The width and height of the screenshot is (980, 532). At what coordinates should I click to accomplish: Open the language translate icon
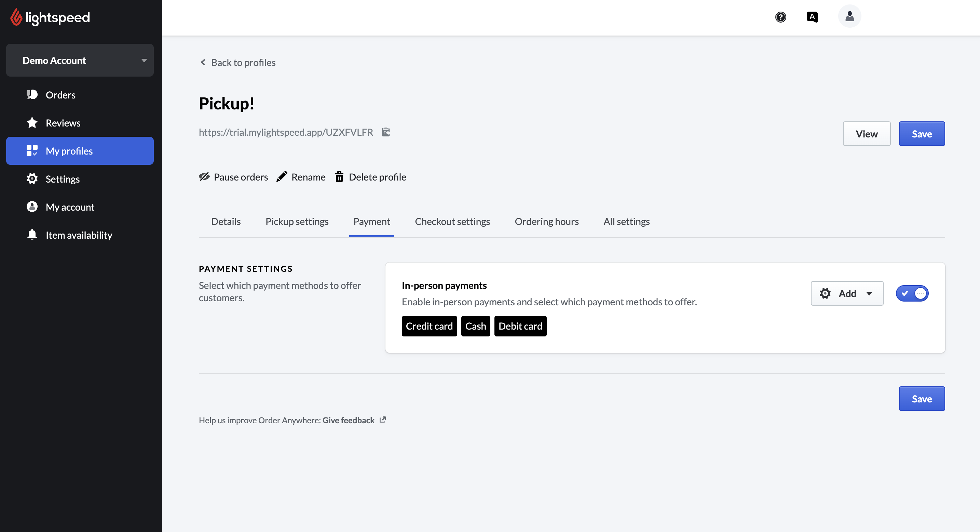pyautogui.click(x=812, y=17)
